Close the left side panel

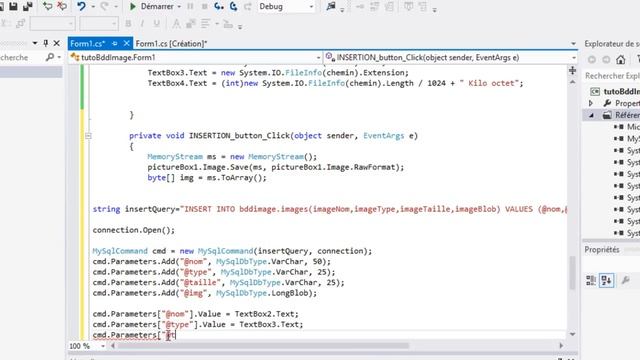(x=57, y=43)
